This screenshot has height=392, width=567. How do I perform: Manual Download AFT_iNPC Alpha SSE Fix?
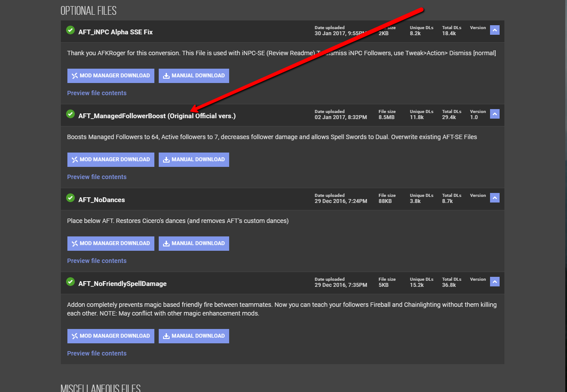pyautogui.click(x=193, y=76)
